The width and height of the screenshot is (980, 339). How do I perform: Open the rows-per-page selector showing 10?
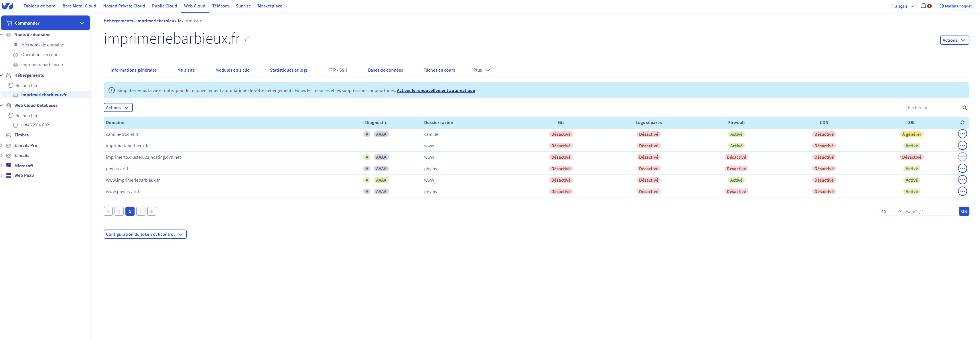891,211
